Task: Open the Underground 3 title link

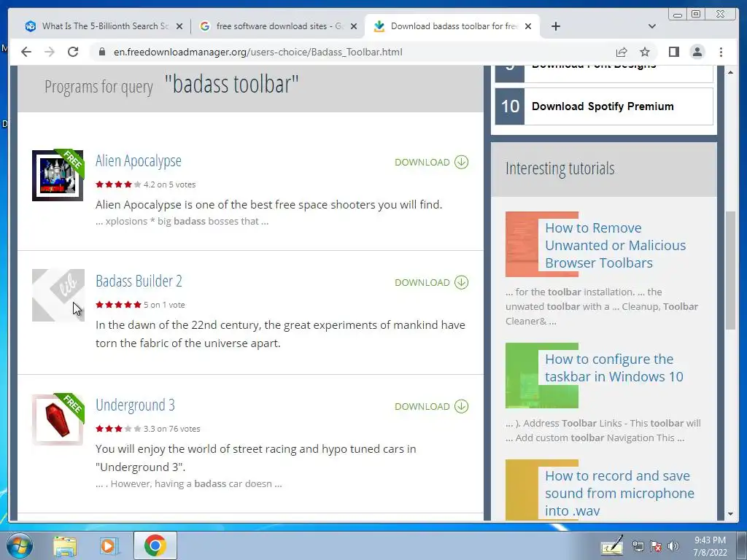Action: point(135,405)
